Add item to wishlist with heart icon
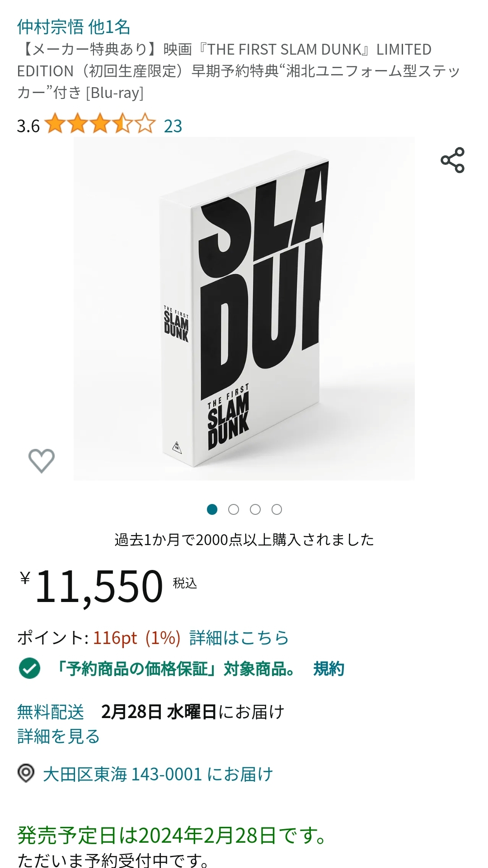The height and width of the screenshot is (868, 488). (x=42, y=461)
